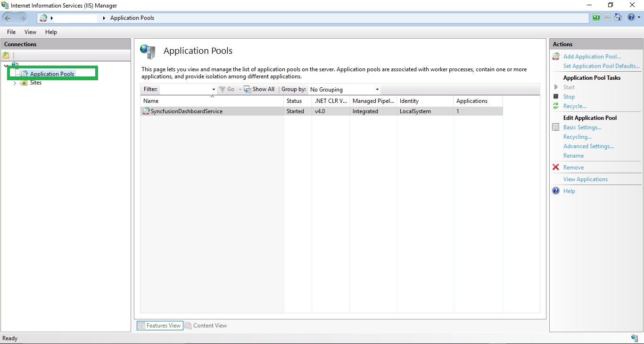Click the Advanced Settings link

click(x=588, y=146)
